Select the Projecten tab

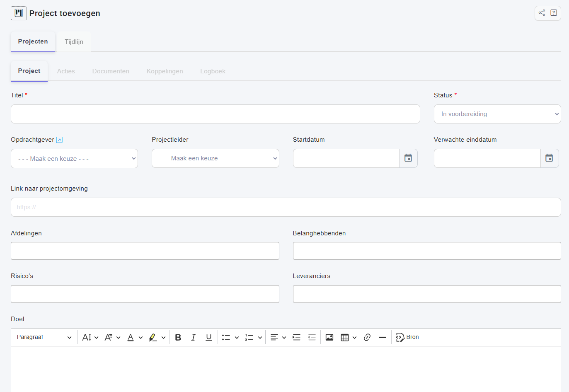tap(33, 41)
